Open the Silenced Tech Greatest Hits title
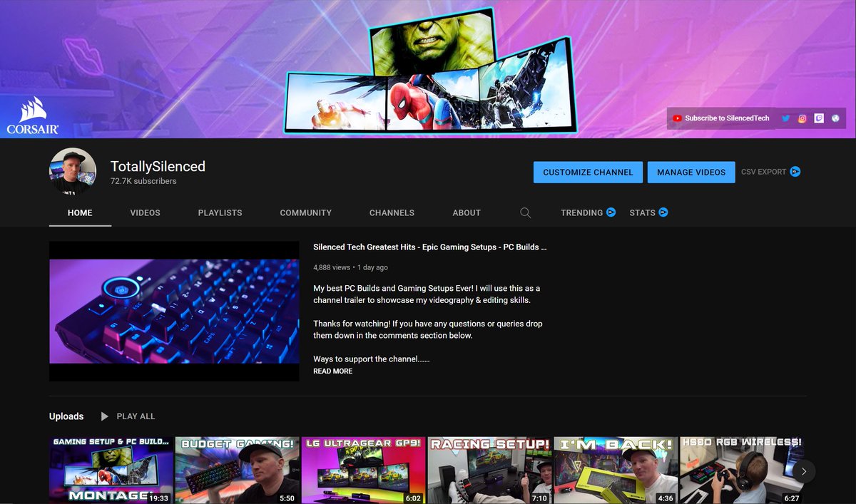The image size is (856, 504). click(430, 247)
